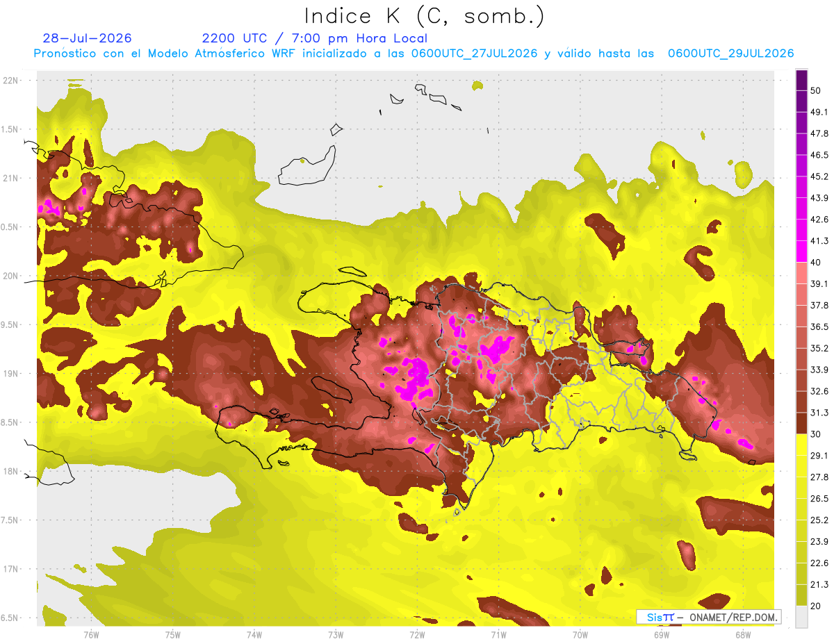Click the 73W longitude label

(336, 635)
